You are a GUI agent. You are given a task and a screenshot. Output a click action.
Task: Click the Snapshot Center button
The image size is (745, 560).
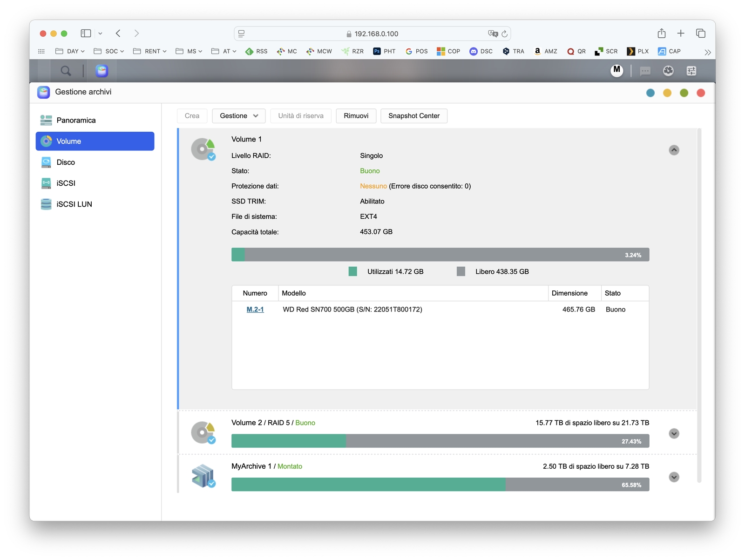pyautogui.click(x=413, y=116)
